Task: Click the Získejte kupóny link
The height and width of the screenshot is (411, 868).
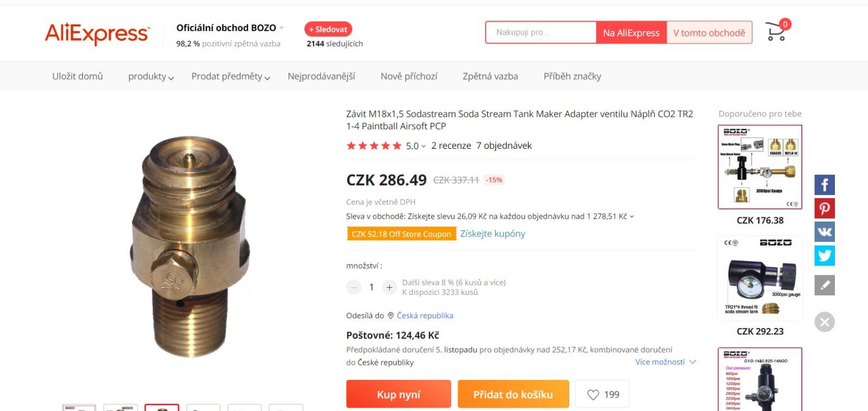Action: 493,233
